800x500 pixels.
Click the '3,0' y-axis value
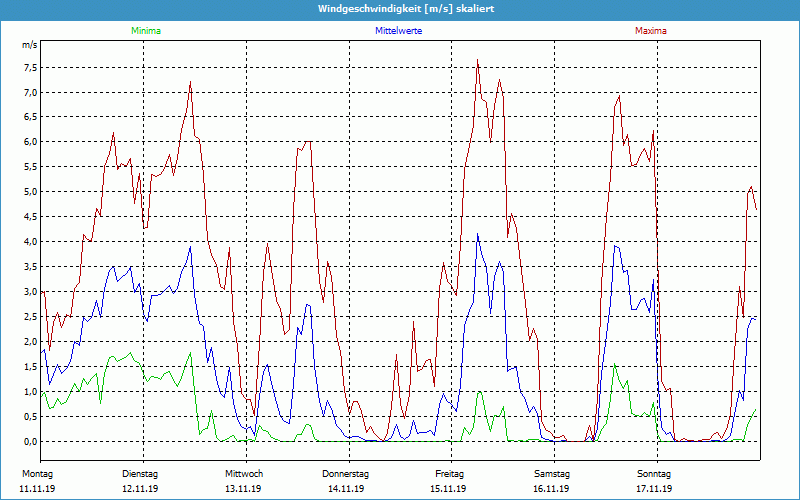(x=30, y=292)
